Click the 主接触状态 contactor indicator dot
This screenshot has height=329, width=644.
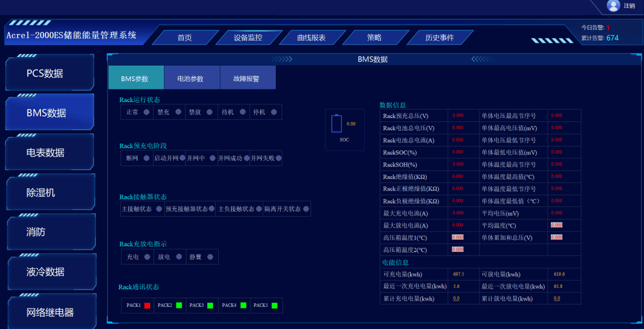click(x=159, y=209)
